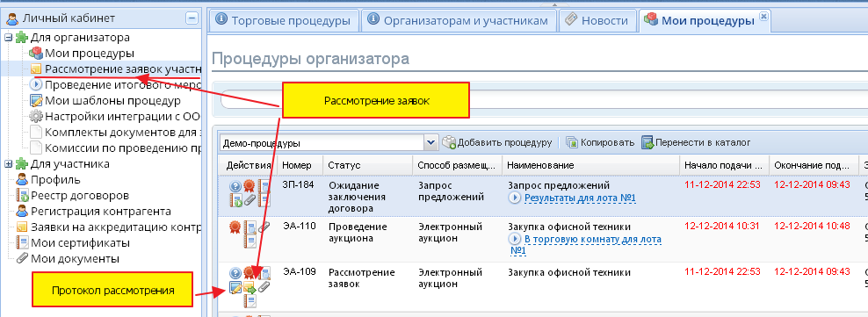The height and width of the screenshot is (317, 868).
Task: Open Комиссии по проведению tree item
Action: [122, 148]
